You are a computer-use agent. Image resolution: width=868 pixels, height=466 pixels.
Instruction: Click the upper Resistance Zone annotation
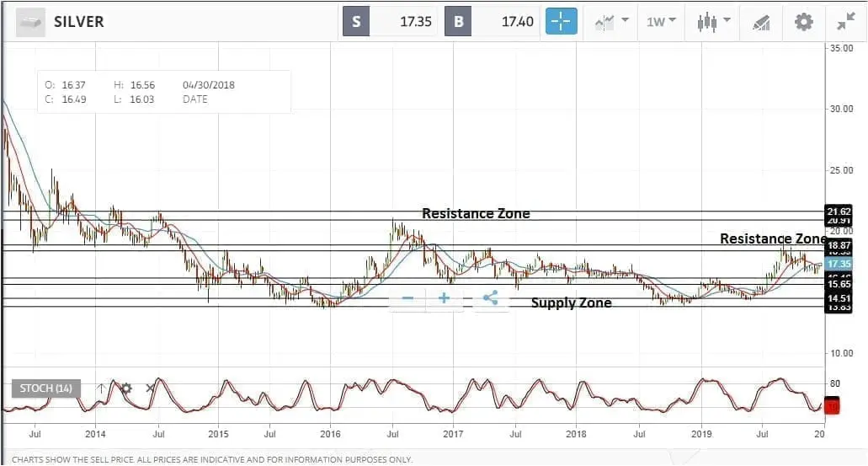[x=476, y=213]
